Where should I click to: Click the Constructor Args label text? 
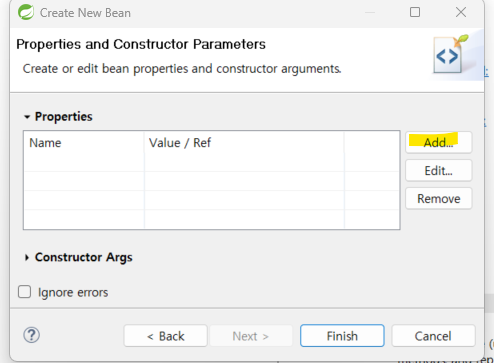[x=83, y=257]
